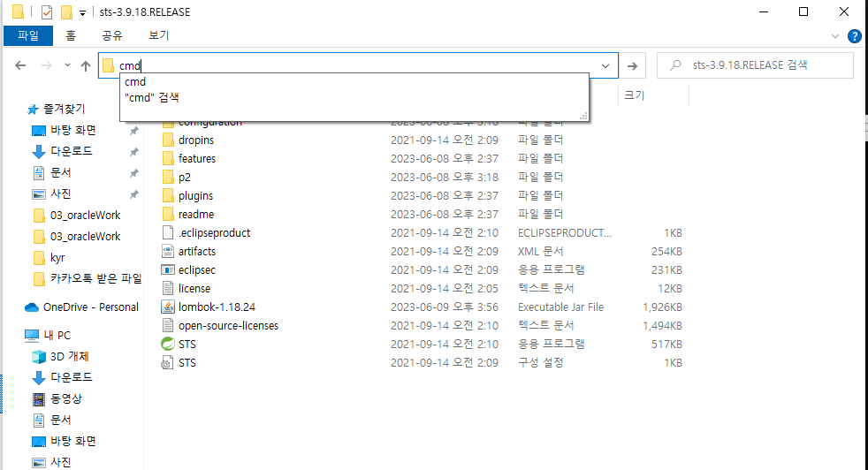Open the recent locations dropdown chevron
868x470 pixels.
67,65
